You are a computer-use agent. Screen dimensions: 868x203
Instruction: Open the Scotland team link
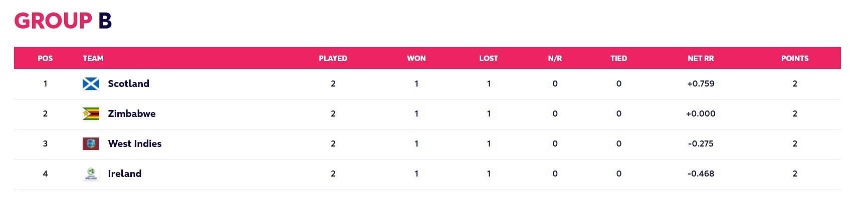coord(129,83)
